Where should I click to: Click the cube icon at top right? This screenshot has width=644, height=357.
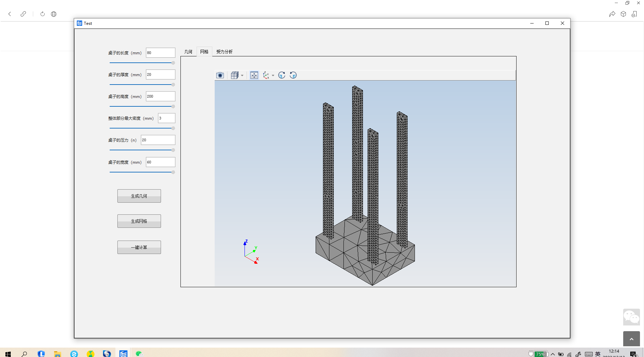[624, 14]
